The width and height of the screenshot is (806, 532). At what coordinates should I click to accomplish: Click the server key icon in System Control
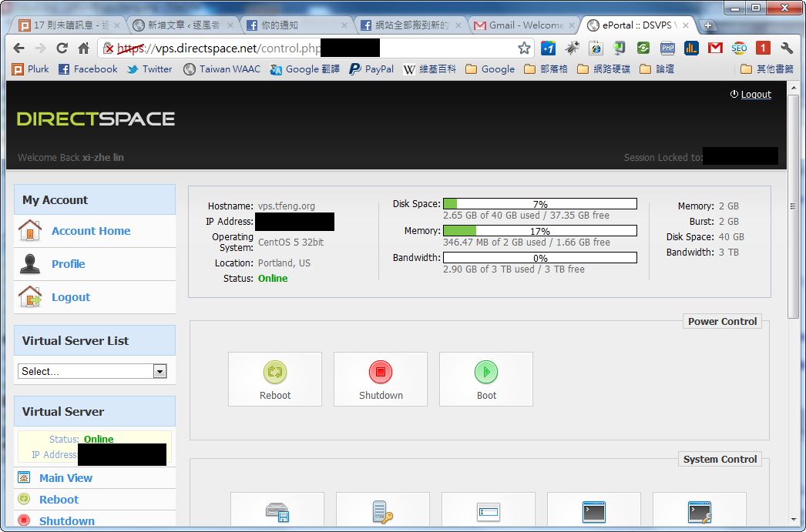coord(383,511)
